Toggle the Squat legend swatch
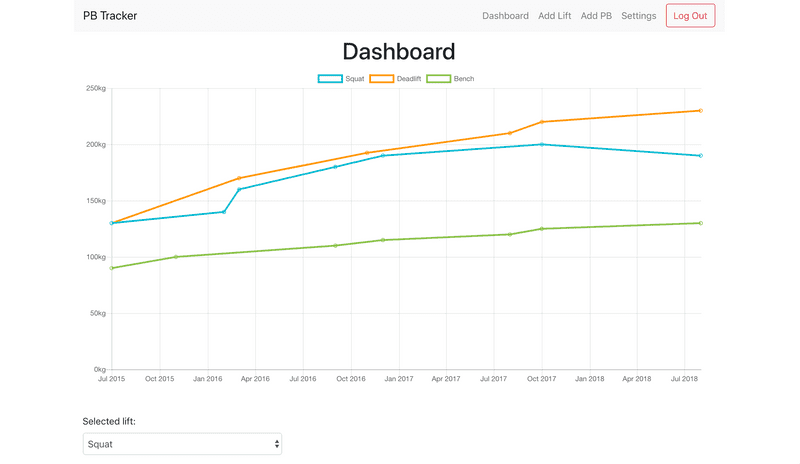 tap(330, 79)
